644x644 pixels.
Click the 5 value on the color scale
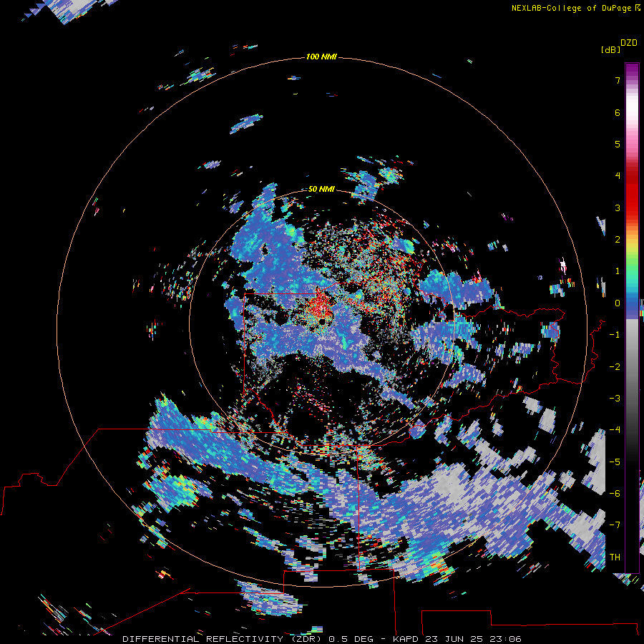coord(618,144)
